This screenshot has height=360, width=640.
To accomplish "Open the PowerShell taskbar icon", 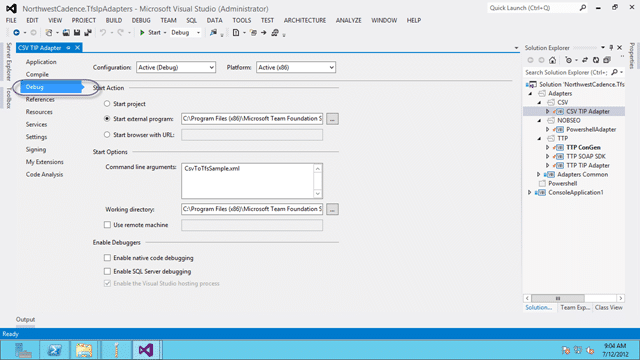I will point(54,350).
